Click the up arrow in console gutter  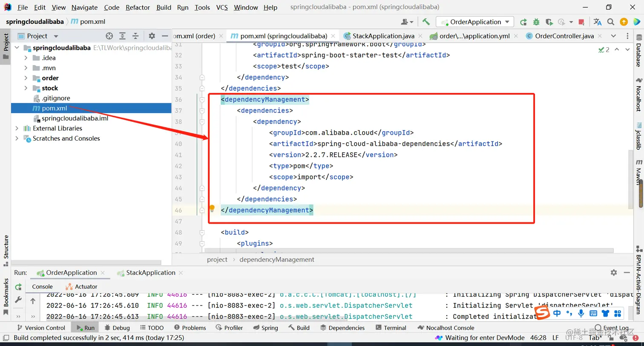point(33,301)
